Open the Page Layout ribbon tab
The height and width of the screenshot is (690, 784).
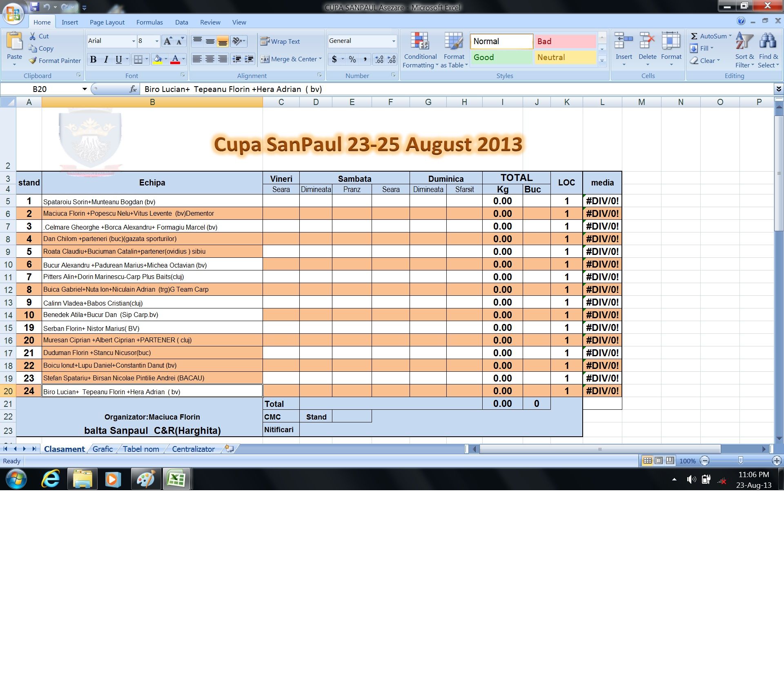[x=107, y=22]
